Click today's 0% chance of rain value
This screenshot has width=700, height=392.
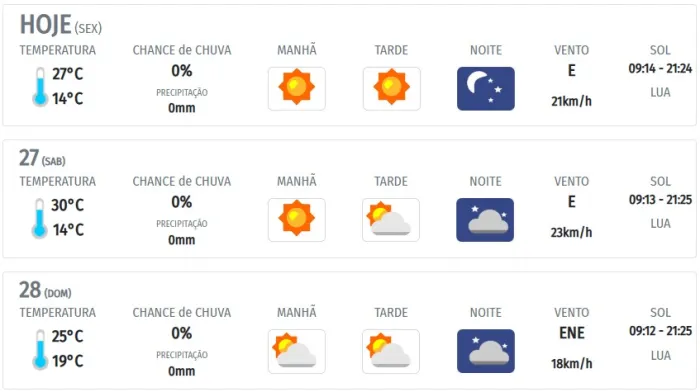tap(182, 71)
